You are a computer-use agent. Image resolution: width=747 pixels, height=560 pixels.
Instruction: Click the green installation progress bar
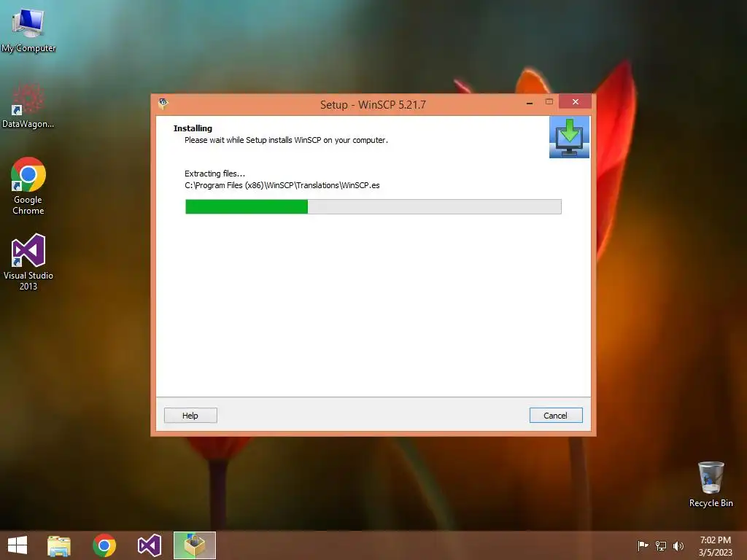pos(373,206)
